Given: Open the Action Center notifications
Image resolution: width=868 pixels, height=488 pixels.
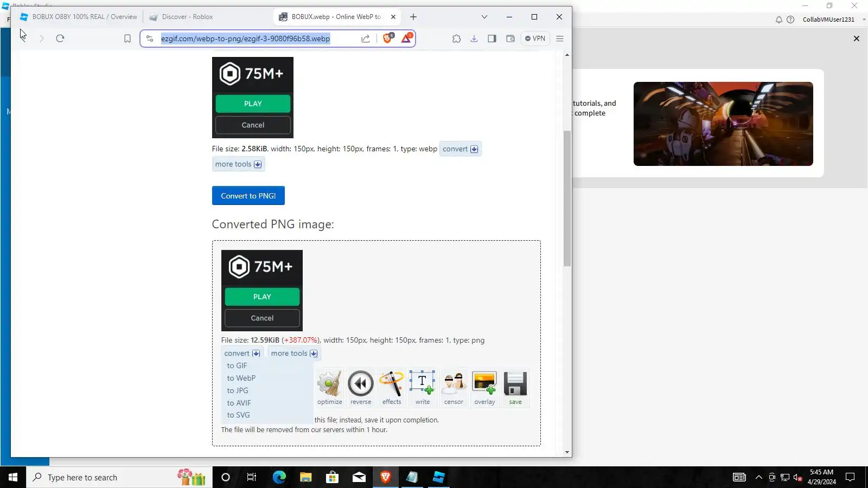Looking at the screenshot, I should 851,477.
